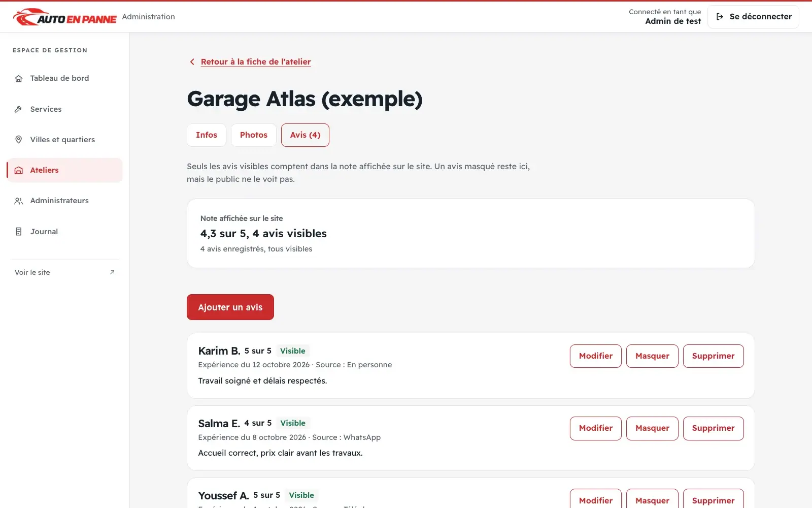
Task: Click the Auto en Panne logo
Action: (x=65, y=17)
